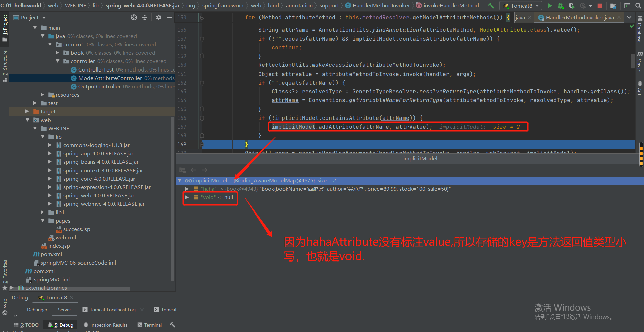This screenshot has width=644, height=332.
Task: Open the TODO tool window tab
Action: (26, 325)
